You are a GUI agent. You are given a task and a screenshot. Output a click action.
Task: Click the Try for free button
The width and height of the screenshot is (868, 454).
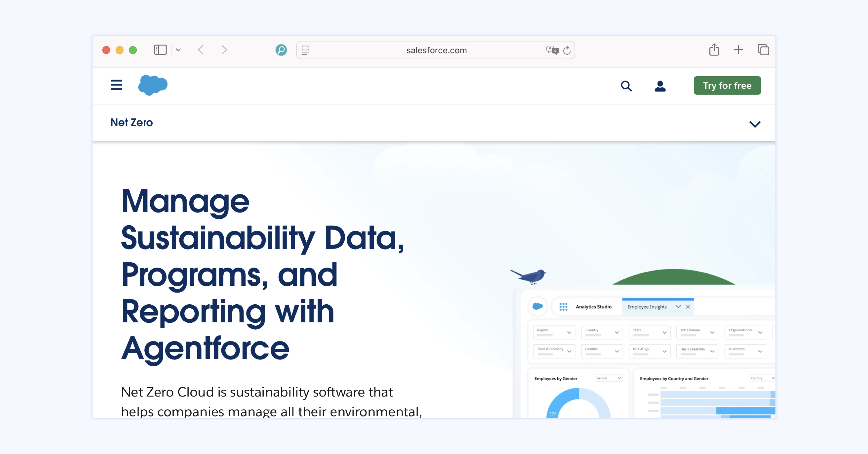(727, 86)
